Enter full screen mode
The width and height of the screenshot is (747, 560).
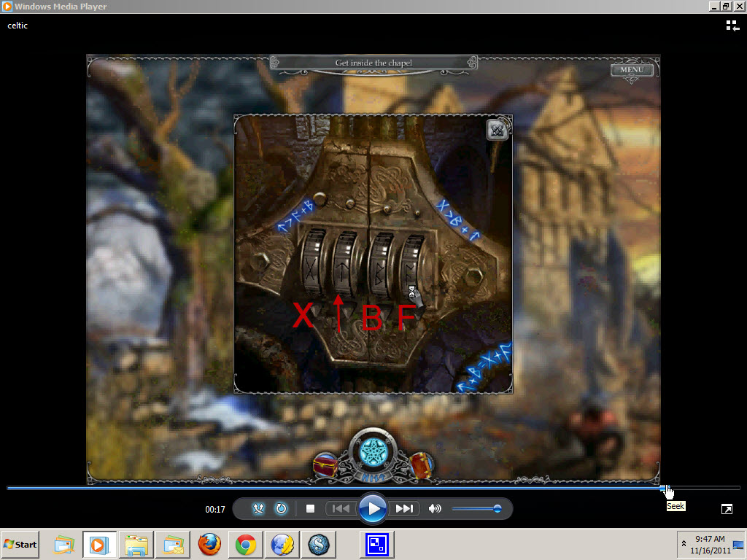click(x=727, y=509)
